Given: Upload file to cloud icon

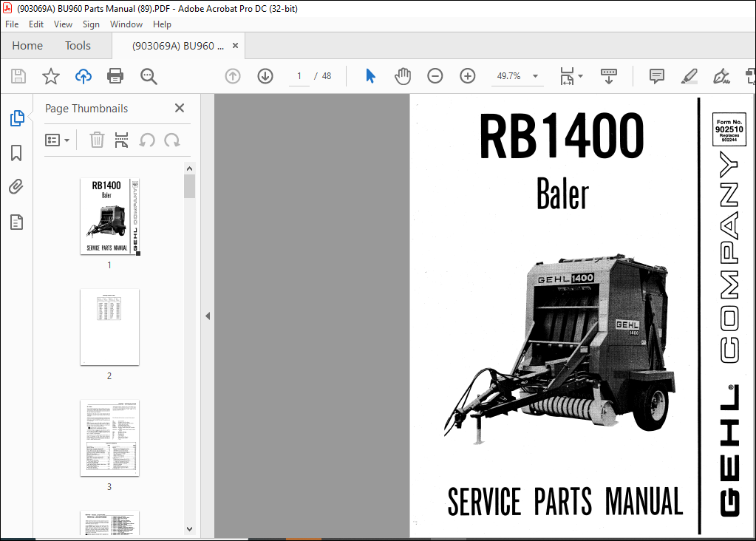Looking at the screenshot, I should click(83, 76).
